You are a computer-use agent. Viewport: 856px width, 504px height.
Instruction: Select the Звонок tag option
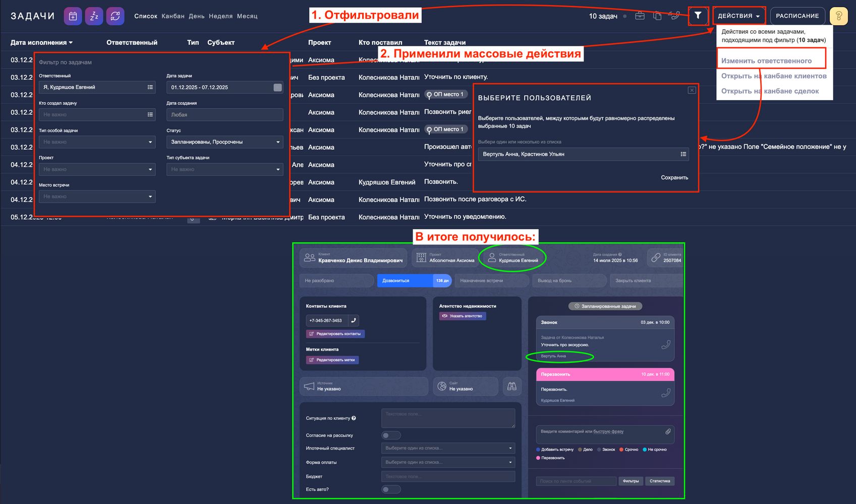pos(606,450)
